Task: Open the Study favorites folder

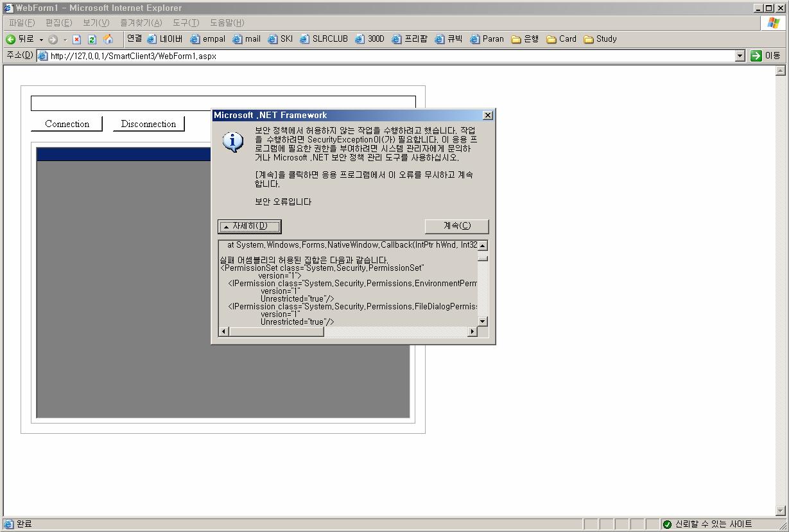Action: (600, 39)
